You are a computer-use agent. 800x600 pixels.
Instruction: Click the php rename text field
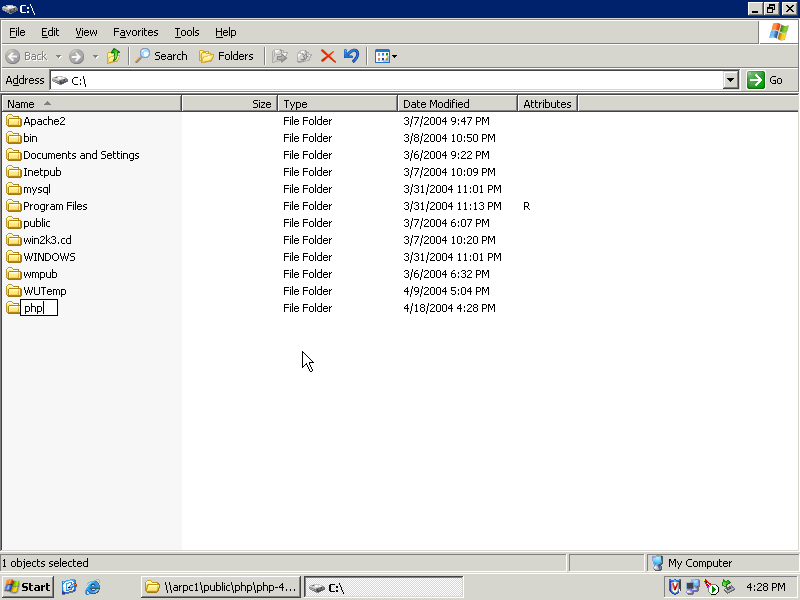tap(39, 308)
